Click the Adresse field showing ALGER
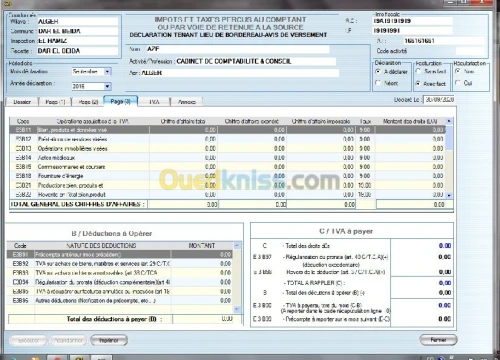The image size is (500, 360). tap(239, 73)
